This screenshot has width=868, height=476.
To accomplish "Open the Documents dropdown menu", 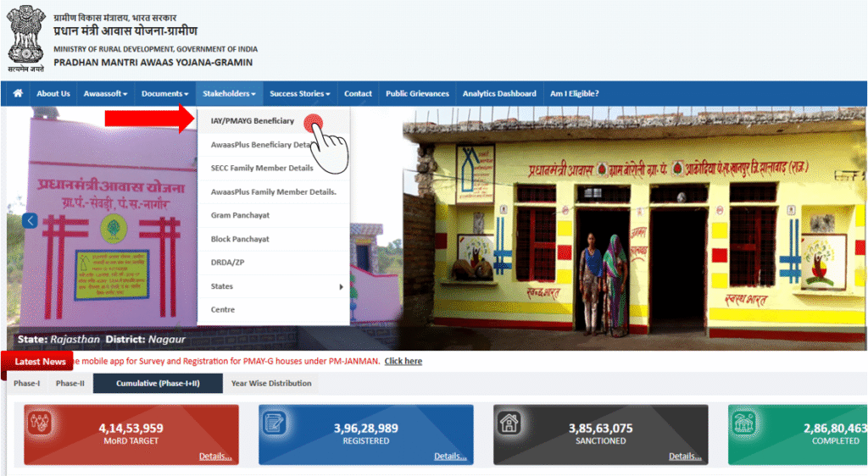I will click(x=164, y=93).
